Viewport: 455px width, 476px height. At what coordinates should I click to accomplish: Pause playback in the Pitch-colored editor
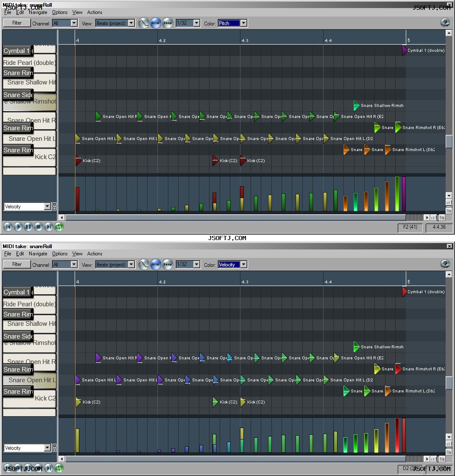click(28, 227)
